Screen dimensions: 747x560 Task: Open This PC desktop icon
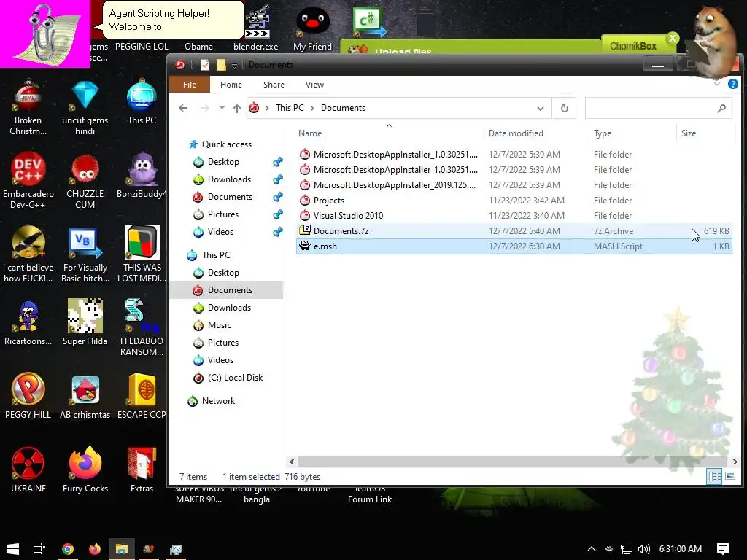(x=142, y=102)
